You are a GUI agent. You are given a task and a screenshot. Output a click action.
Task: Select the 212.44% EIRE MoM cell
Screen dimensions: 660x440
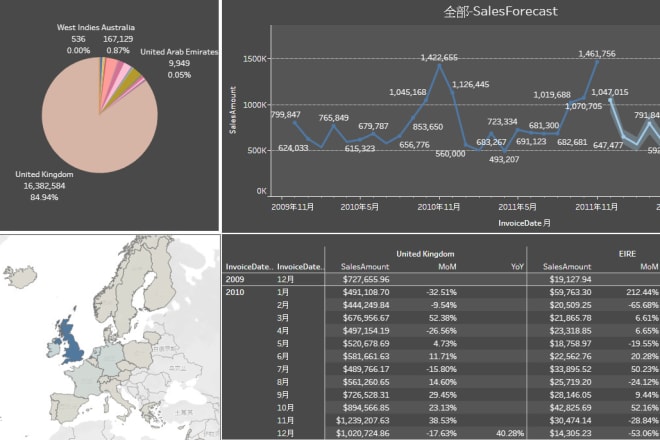click(x=642, y=292)
